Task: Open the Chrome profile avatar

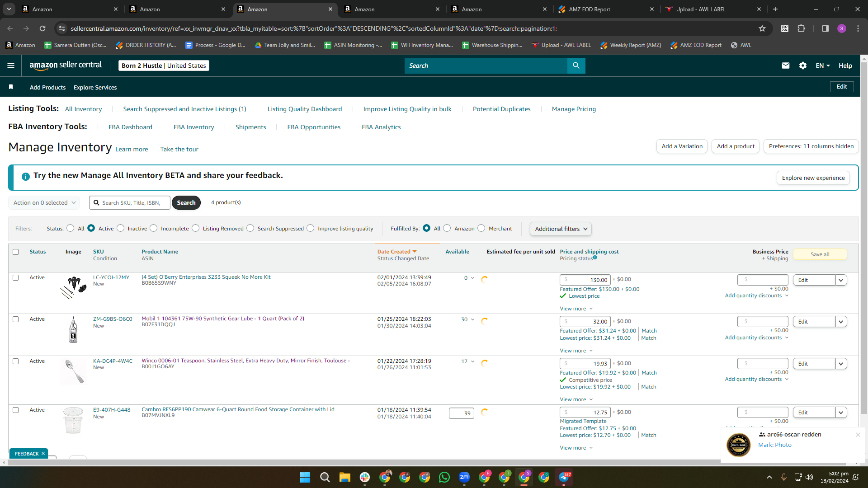Action: [x=842, y=28]
